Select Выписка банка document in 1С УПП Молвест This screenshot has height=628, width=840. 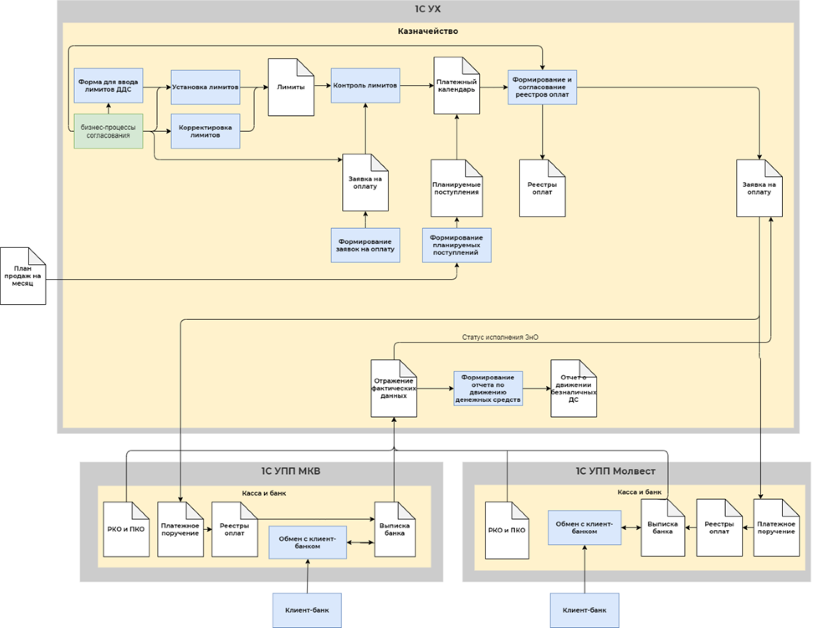[x=663, y=528]
